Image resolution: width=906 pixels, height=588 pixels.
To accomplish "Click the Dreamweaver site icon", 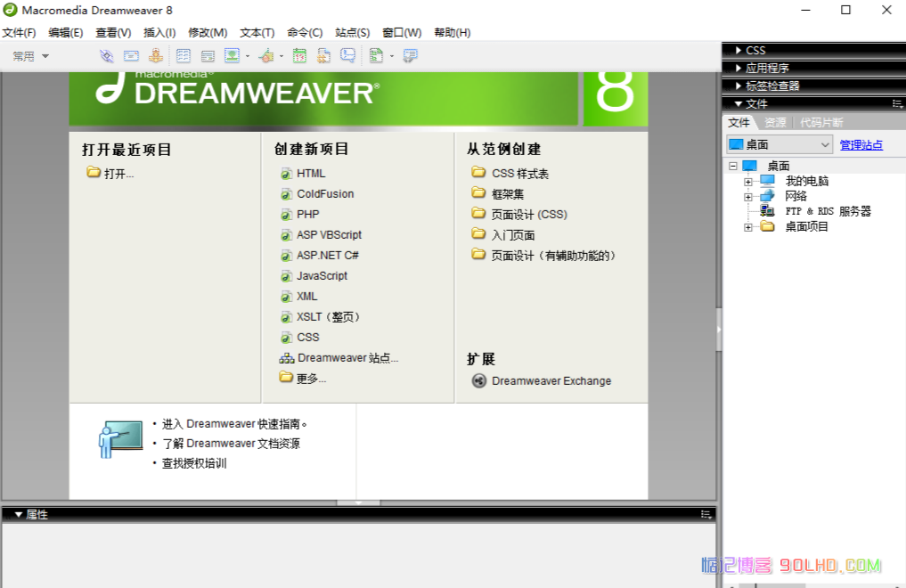I will coord(287,359).
